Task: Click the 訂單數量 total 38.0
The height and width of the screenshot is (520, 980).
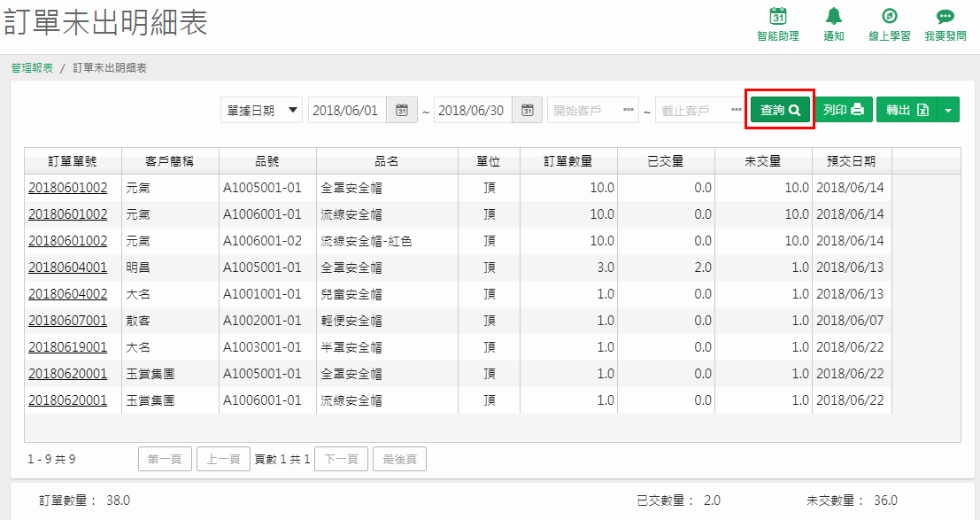Action: click(118, 500)
